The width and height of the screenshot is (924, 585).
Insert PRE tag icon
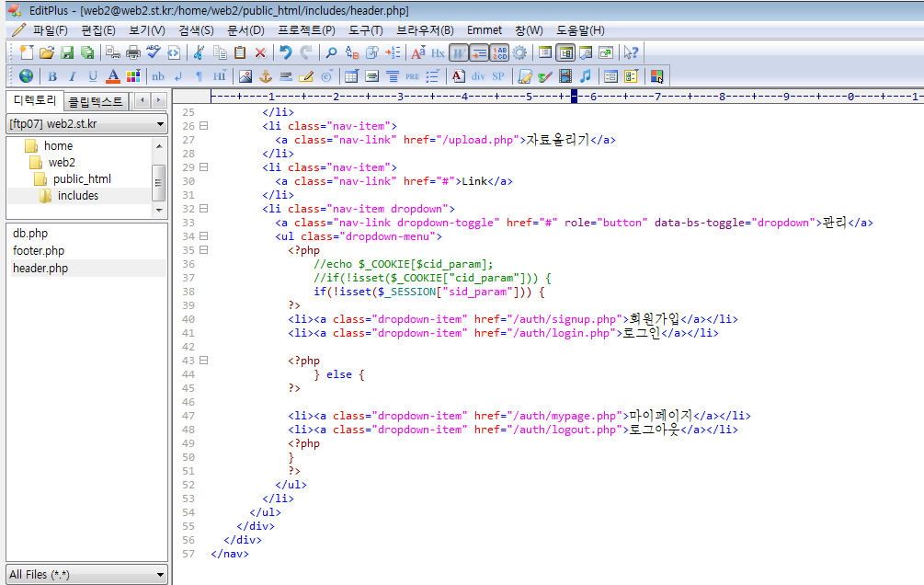tap(413, 76)
